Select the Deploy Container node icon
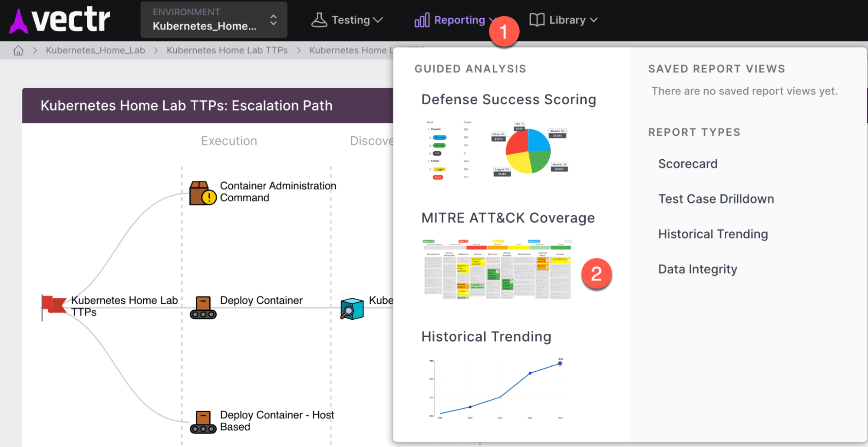 [203, 308]
